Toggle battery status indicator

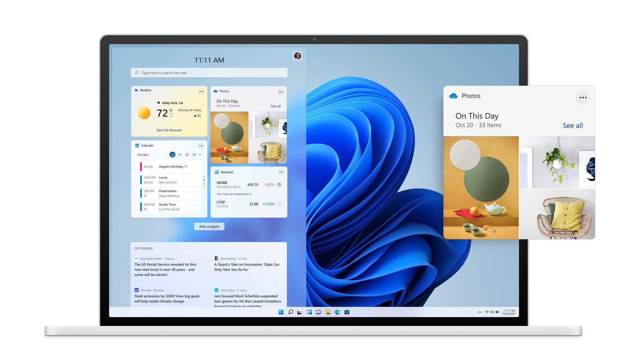click(x=500, y=313)
